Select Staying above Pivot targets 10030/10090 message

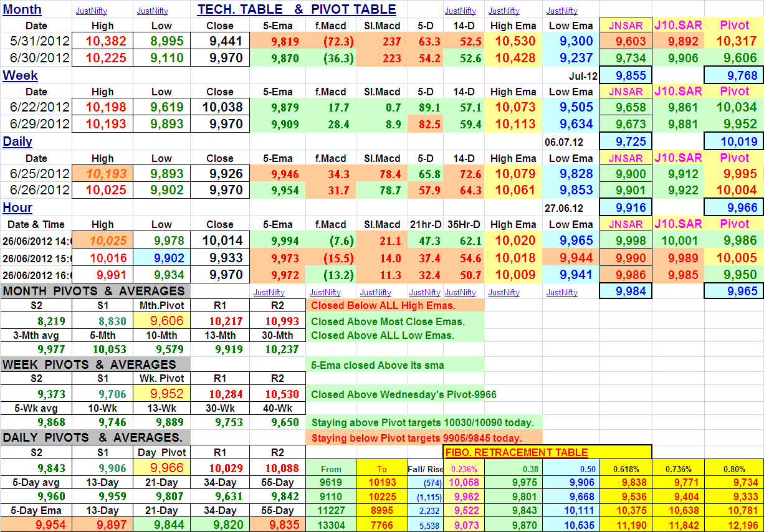424,422
